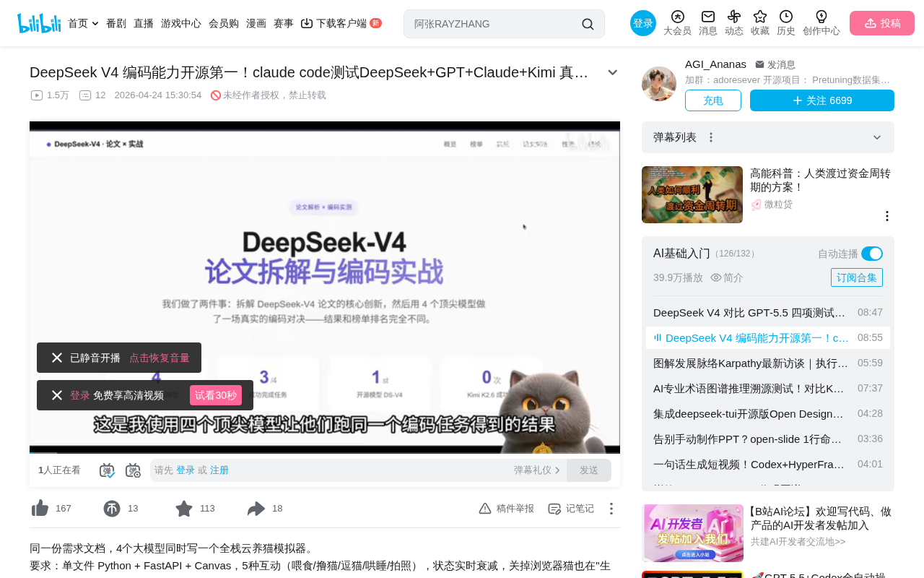Open the AGI_Ananas uploader name
Viewport: 924px width, 578px height.
[715, 64]
